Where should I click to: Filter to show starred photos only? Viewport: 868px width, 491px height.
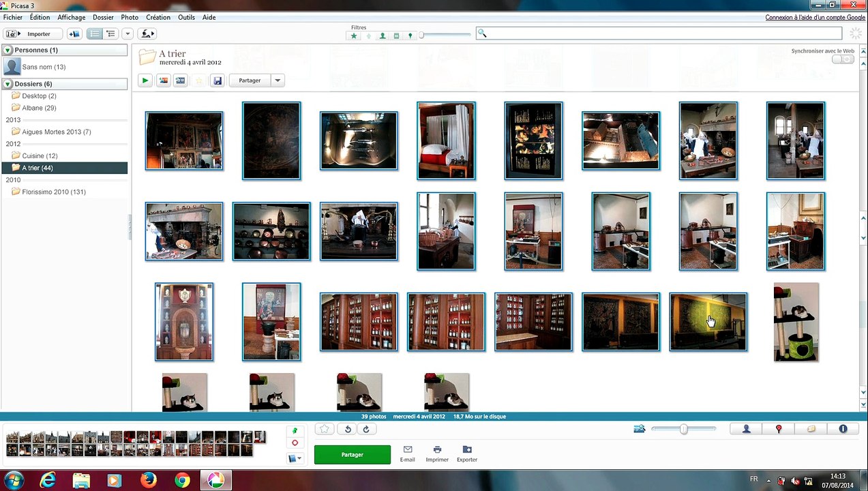354,35
